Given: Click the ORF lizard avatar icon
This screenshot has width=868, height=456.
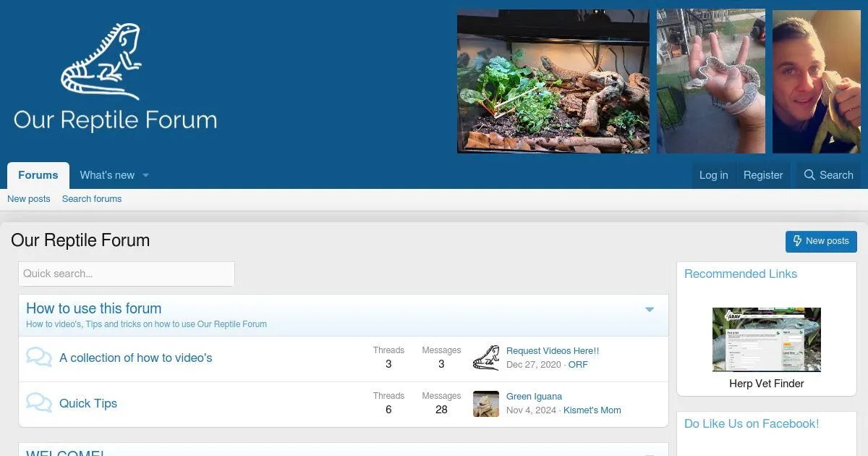Looking at the screenshot, I should (x=486, y=358).
